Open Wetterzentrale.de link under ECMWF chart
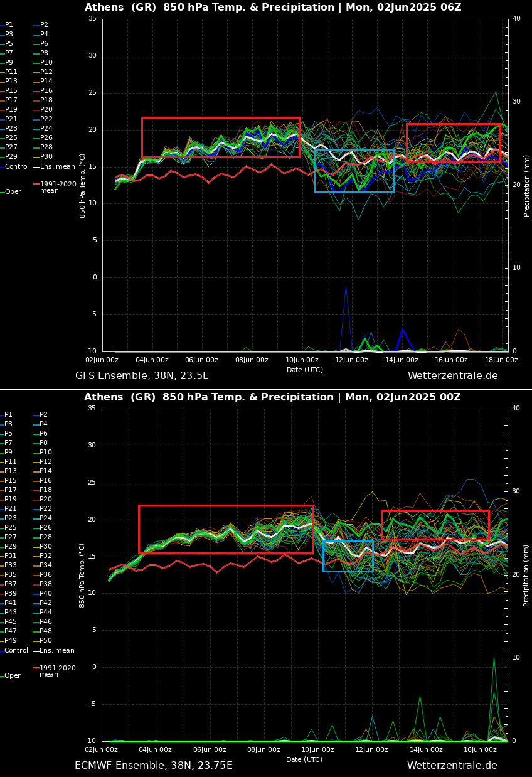 (x=452, y=766)
